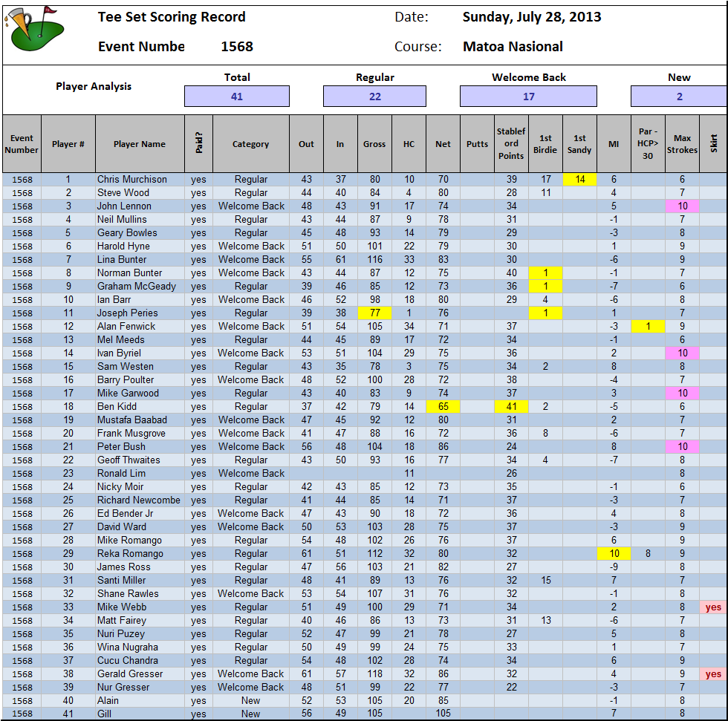This screenshot has height=721, width=728.
Task: Click Joseph Peries's highlighted Gross score 77
Action: tap(374, 313)
